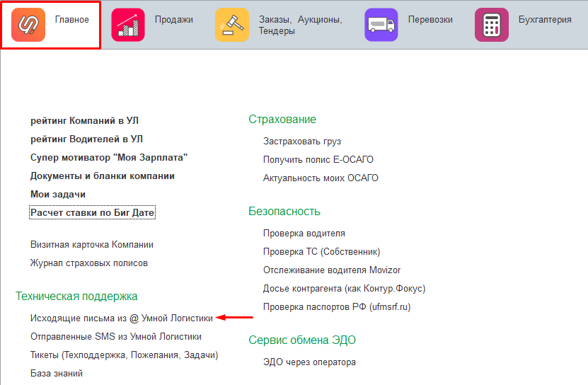Click the Бухгалтерия calculator icon
588x385 pixels.
point(492,25)
